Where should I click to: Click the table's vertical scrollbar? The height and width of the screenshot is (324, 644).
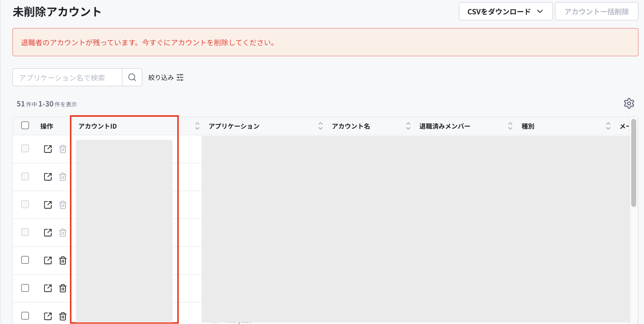pyautogui.click(x=633, y=163)
